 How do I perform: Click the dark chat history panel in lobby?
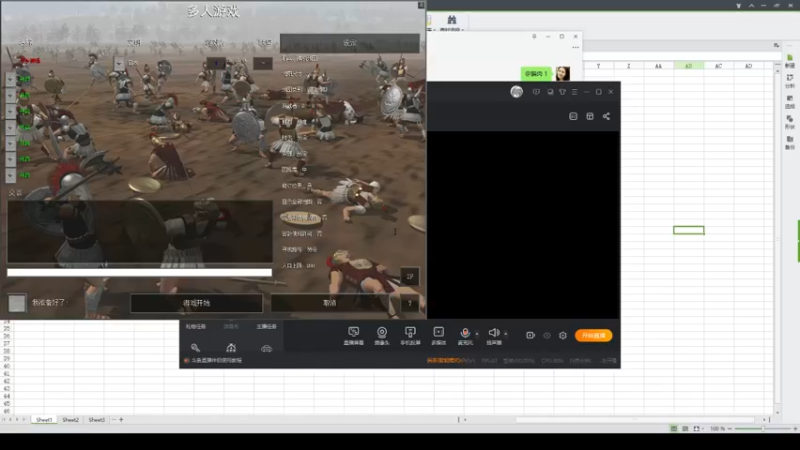[139, 232]
